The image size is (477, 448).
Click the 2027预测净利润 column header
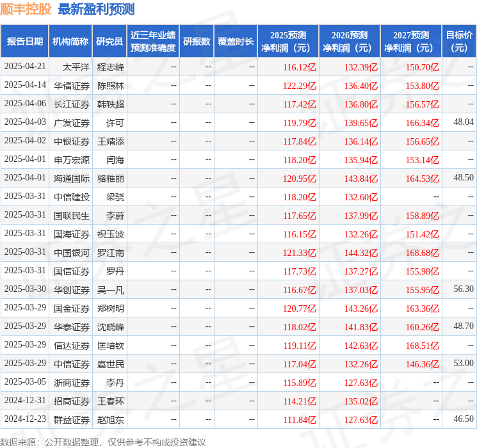click(x=411, y=42)
